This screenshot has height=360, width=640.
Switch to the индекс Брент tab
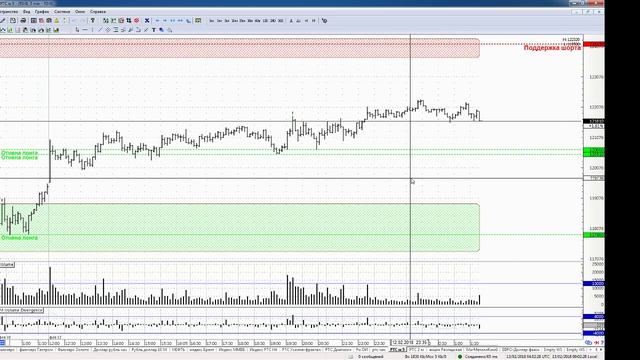pos(202,350)
